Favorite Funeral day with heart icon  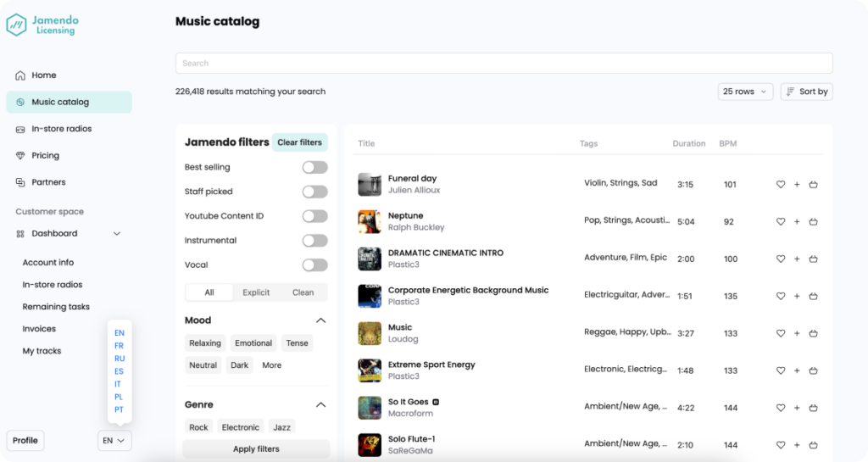pos(781,184)
